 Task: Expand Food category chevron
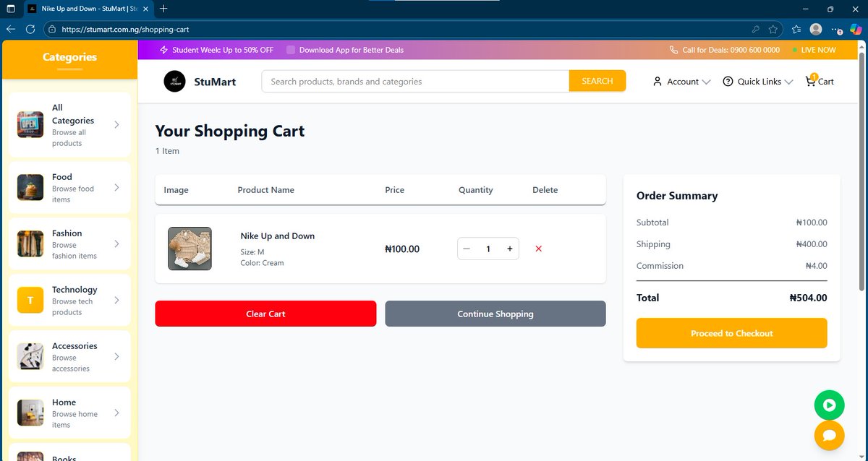click(117, 188)
